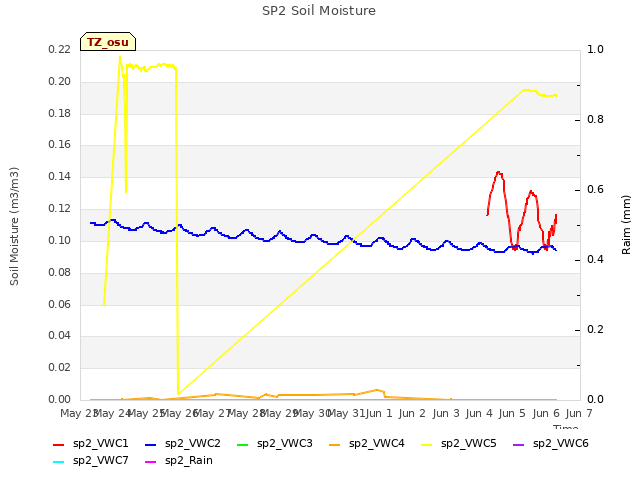Select sp2_VWC1 legend label

pos(100,443)
